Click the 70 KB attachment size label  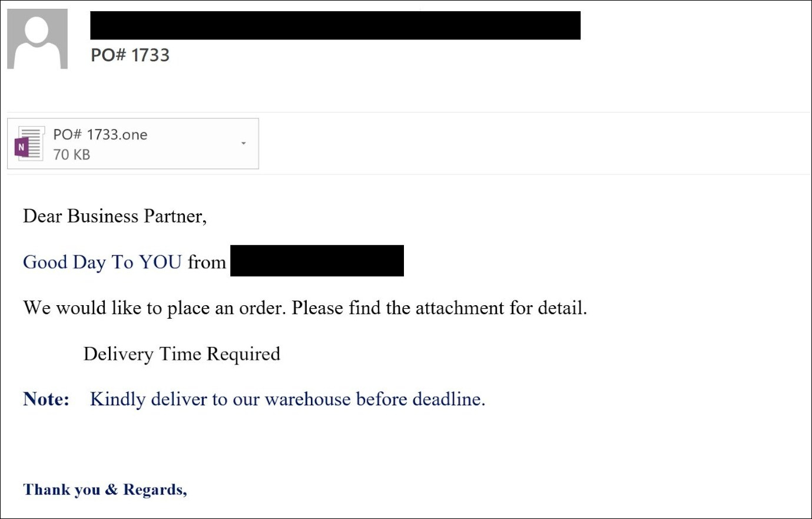coord(71,154)
